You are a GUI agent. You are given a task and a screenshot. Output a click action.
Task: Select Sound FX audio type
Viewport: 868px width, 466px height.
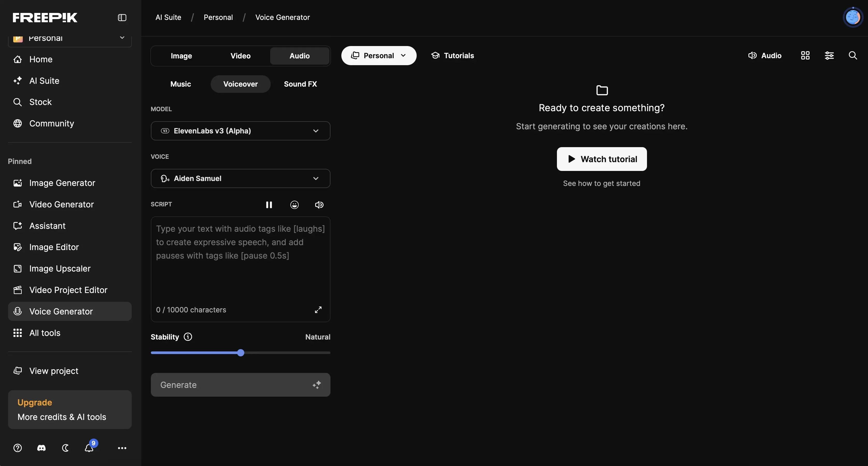[300, 84]
